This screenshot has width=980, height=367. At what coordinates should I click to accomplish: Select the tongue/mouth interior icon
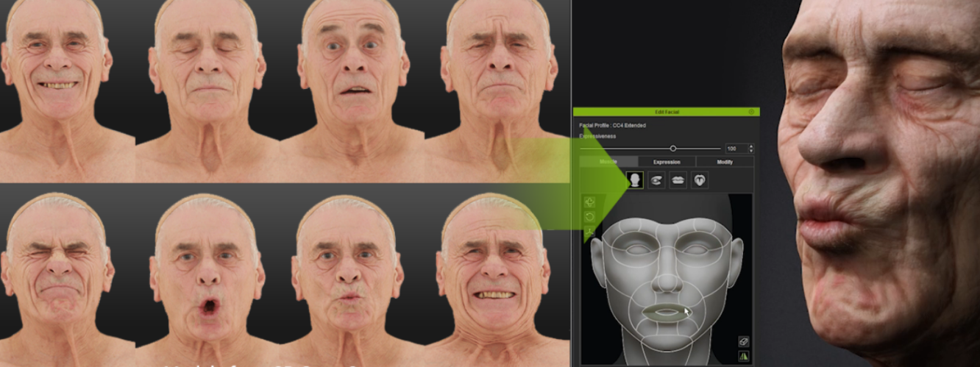click(700, 180)
